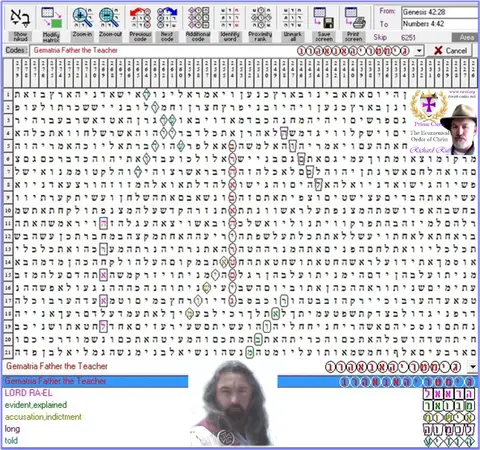This screenshot has width=480, height=450.
Task: Click the red Gematria Father the Teacher caption below the matrix
Action: pos(57,366)
